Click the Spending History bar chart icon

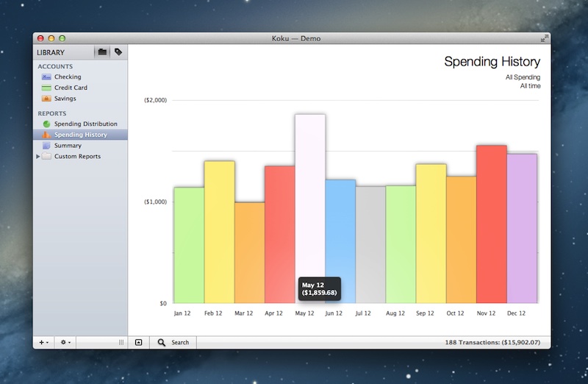tap(46, 135)
